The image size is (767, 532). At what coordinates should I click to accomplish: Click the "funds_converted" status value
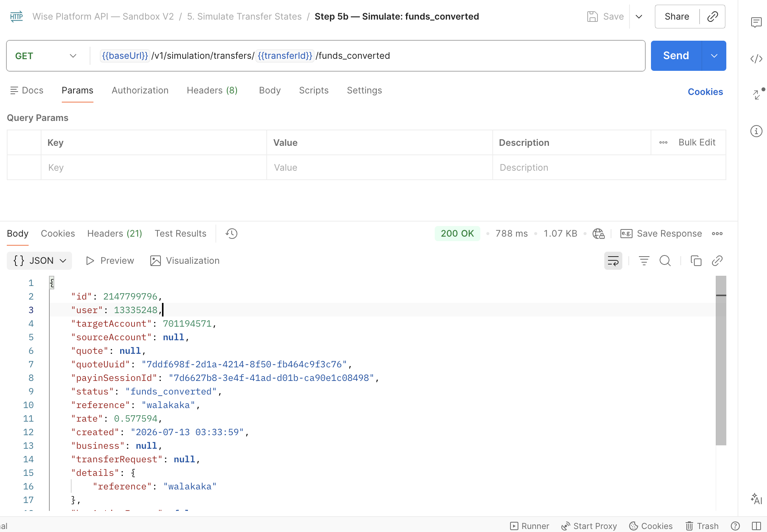[171, 391]
